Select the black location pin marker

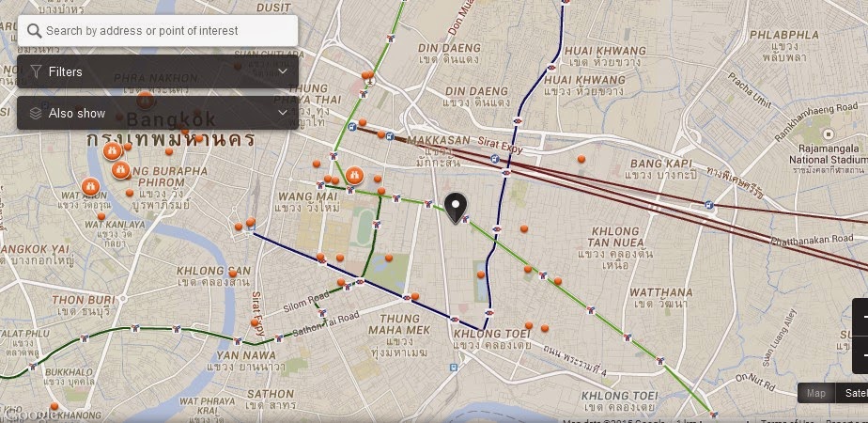coord(456,208)
